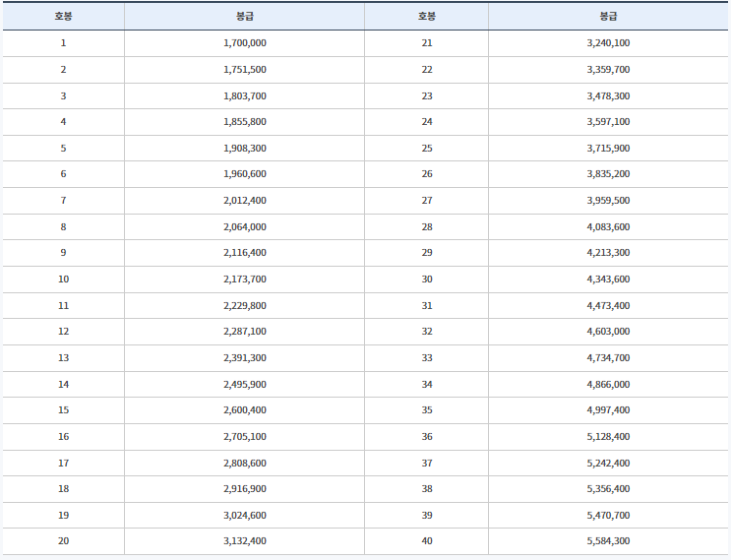
Task: Select salary value 5,470,700
Action: coord(608,516)
